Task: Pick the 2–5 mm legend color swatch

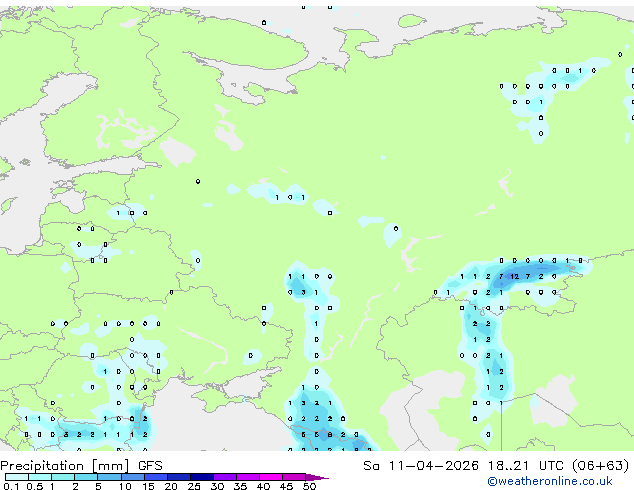Action: [86, 477]
